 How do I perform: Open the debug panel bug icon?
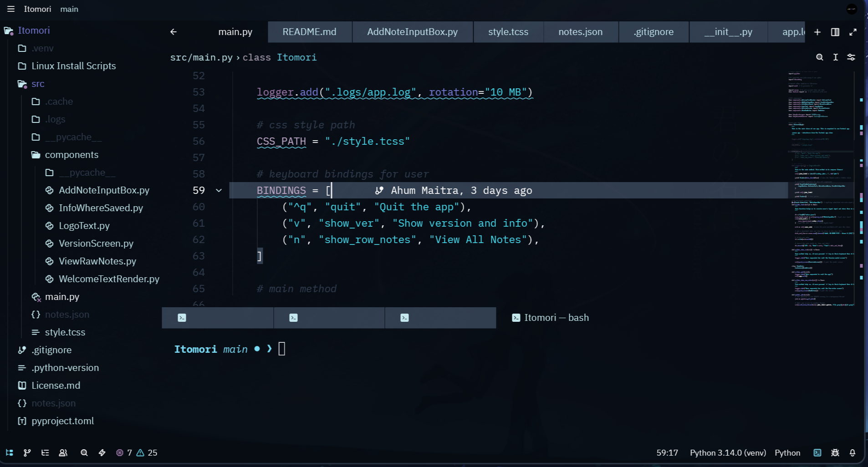(835, 452)
